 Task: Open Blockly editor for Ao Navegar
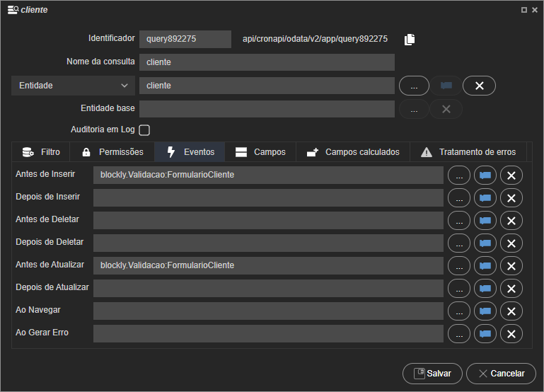point(485,311)
